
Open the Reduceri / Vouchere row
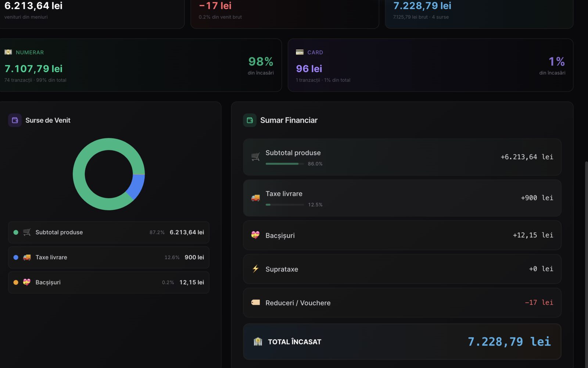click(x=402, y=302)
